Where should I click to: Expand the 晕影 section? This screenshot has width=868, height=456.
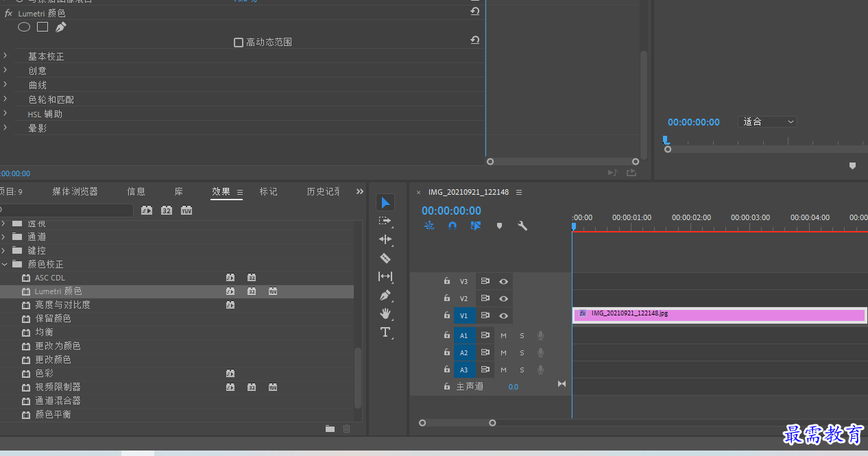pyautogui.click(x=5, y=128)
